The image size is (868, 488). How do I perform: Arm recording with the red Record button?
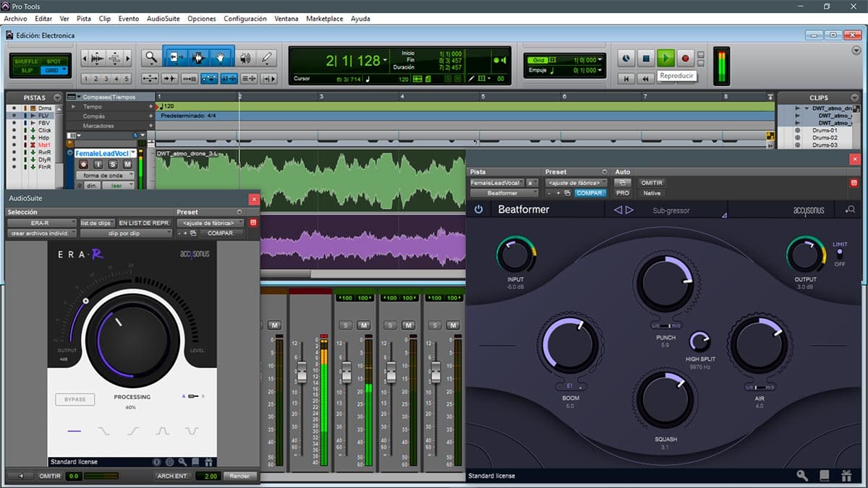[x=686, y=58]
